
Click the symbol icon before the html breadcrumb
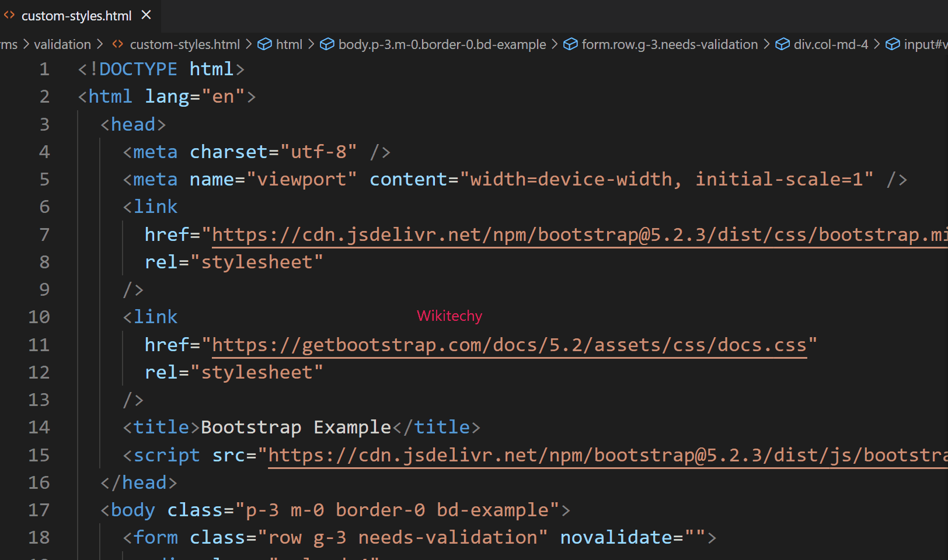click(265, 44)
